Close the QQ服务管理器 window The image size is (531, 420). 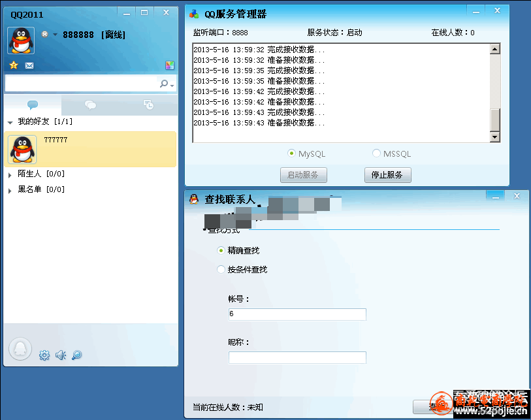tap(497, 11)
